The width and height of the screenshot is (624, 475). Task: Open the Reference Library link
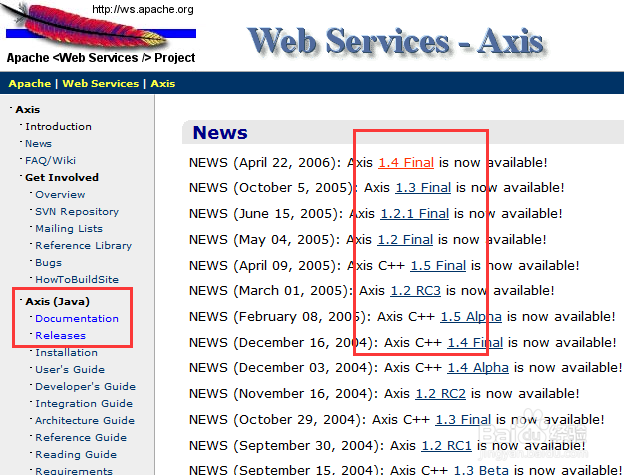(84, 246)
